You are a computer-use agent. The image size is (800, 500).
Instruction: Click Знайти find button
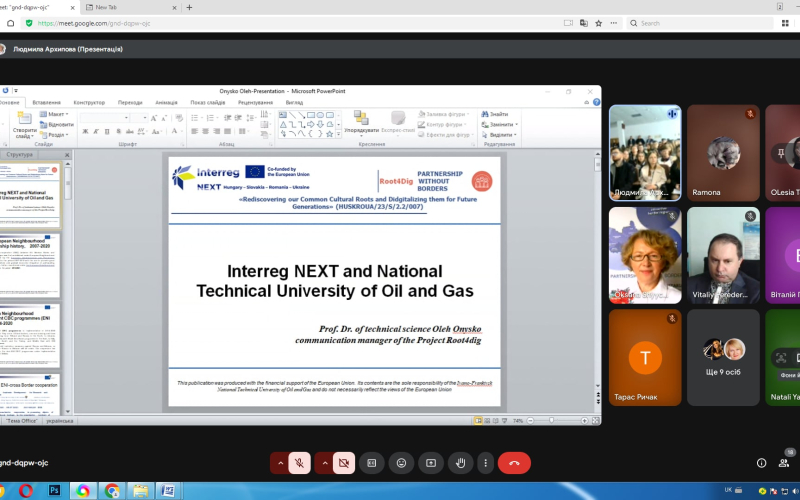pyautogui.click(x=495, y=114)
